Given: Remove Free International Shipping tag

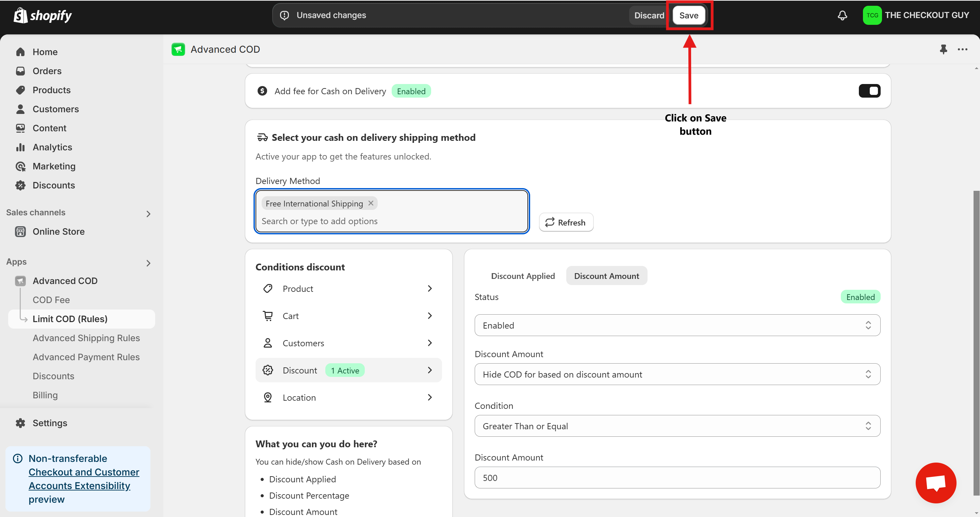Looking at the screenshot, I should 371,203.
